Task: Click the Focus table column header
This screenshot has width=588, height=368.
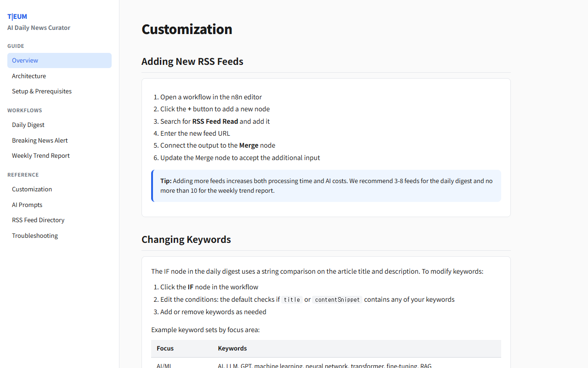Action: point(165,348)
